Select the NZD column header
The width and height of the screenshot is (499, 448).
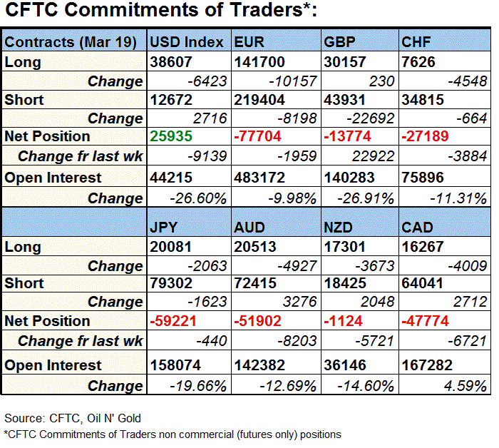(x=339, y=227)
